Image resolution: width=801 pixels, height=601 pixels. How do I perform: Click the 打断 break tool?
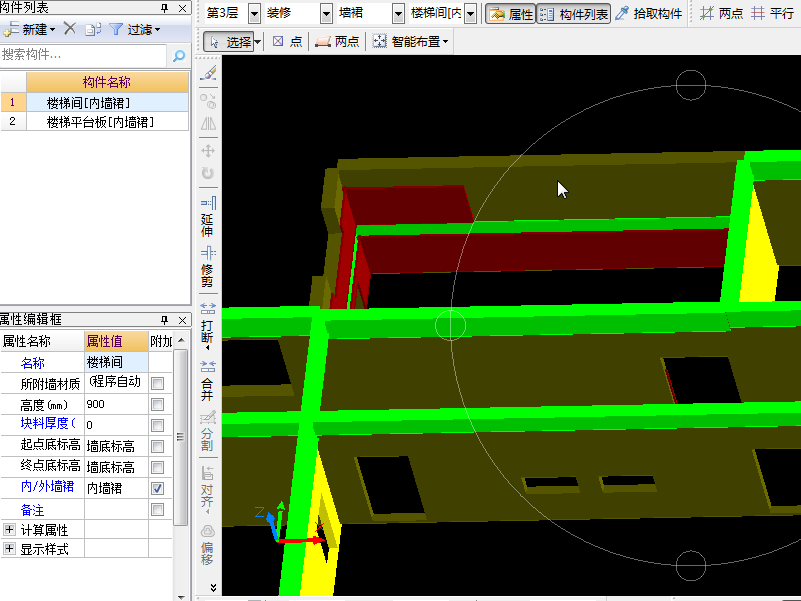(x=208, y=326)
